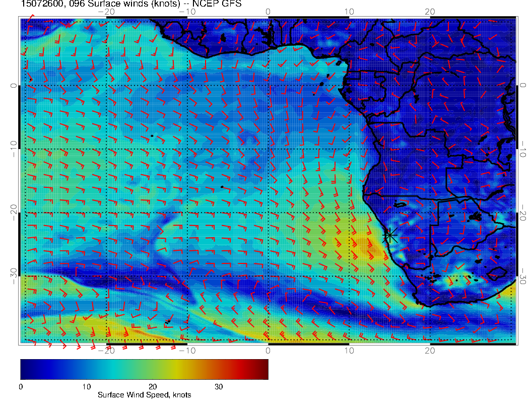Click the "-20" longitude label on the bottom axis

[x=106, y=351]
